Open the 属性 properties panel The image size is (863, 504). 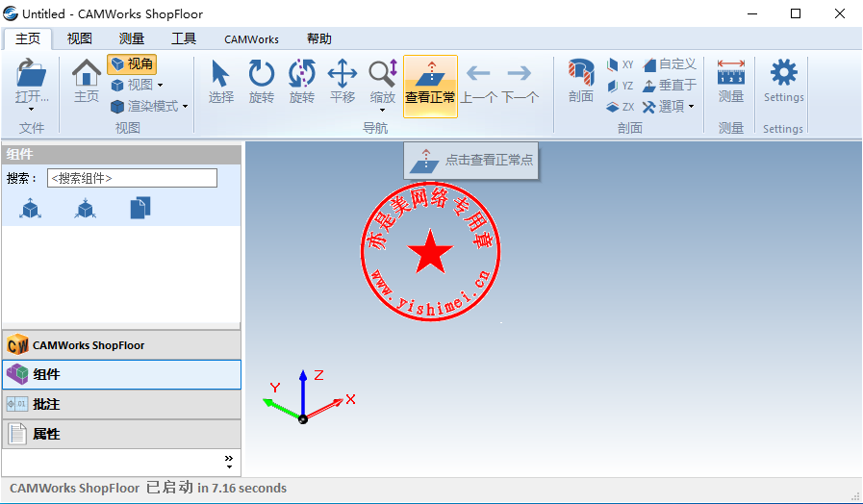[x=121, y=434]
